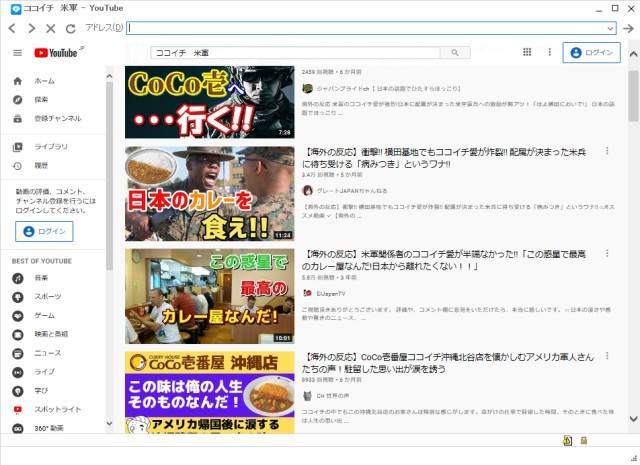Open the 日本のカレーを食え!! video thumbnail
This screenshot has width=640, height=465.
[x=209, y=194]
